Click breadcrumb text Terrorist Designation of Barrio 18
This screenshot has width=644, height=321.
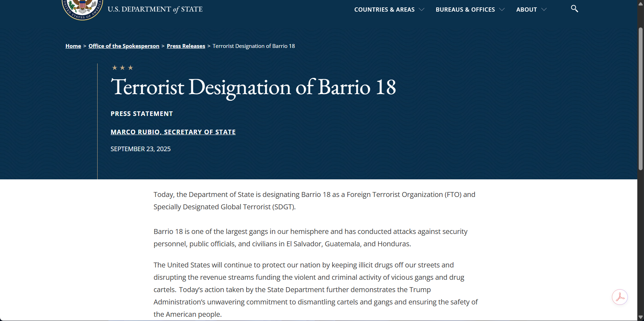tap(254, 46)
